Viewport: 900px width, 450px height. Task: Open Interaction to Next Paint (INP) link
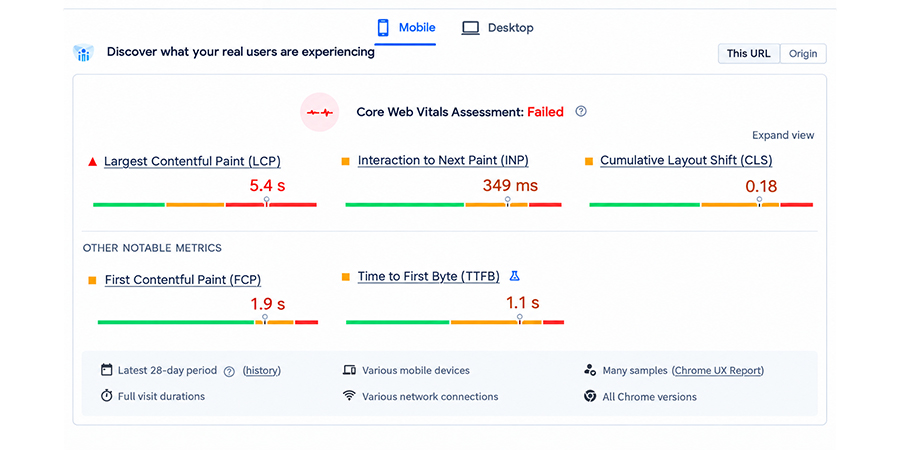(x=443, y=161)
